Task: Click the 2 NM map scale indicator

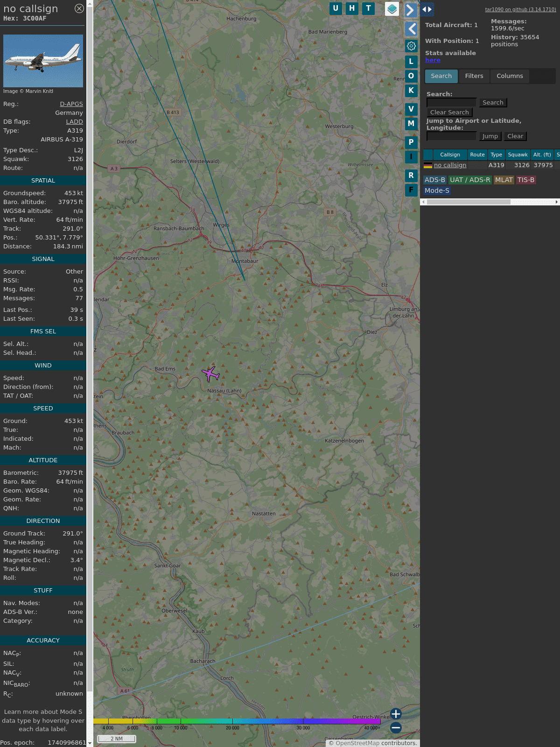Action: (117, 739)
